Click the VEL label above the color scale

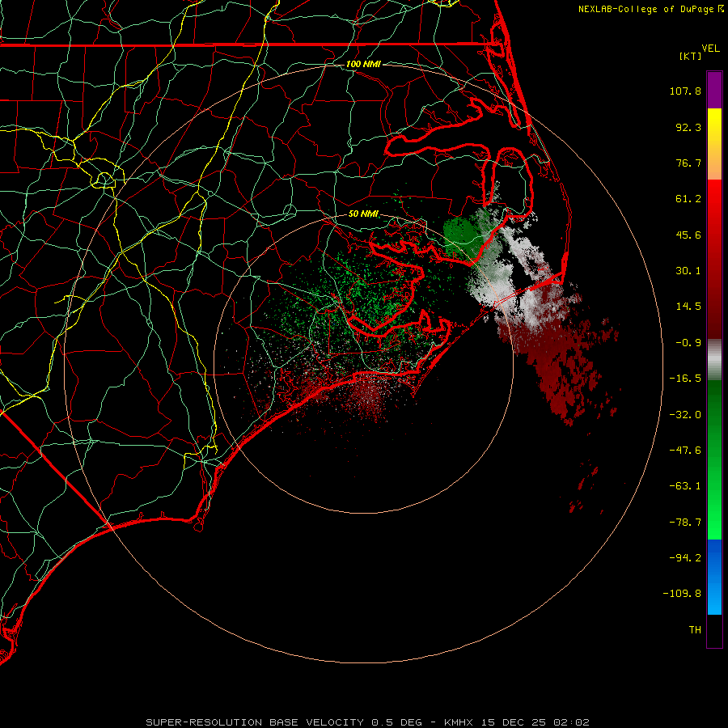point(710,49)
